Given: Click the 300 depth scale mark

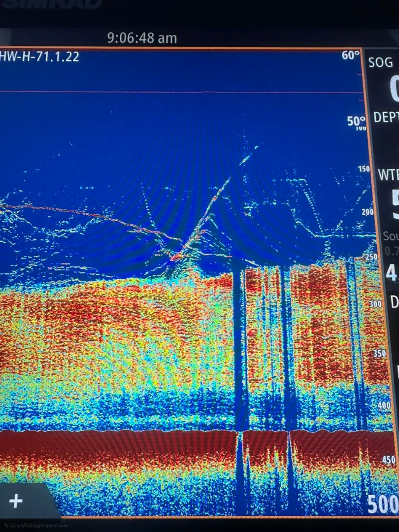Looking at the screenshot, I should coord(375,304).
